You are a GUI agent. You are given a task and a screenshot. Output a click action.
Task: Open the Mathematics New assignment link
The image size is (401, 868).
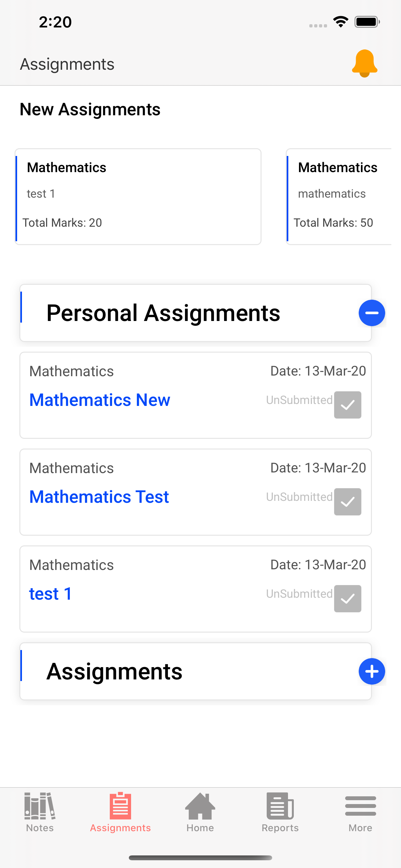(100, 400)
